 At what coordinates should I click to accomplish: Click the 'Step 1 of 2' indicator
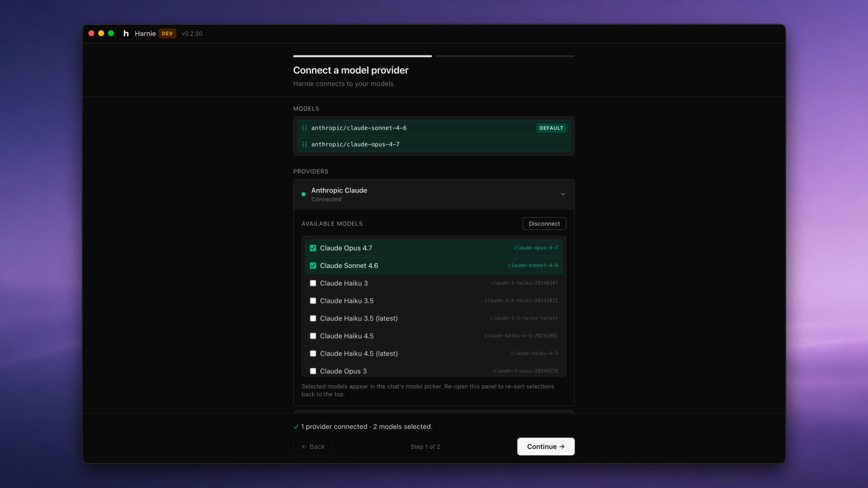point(425,447)
